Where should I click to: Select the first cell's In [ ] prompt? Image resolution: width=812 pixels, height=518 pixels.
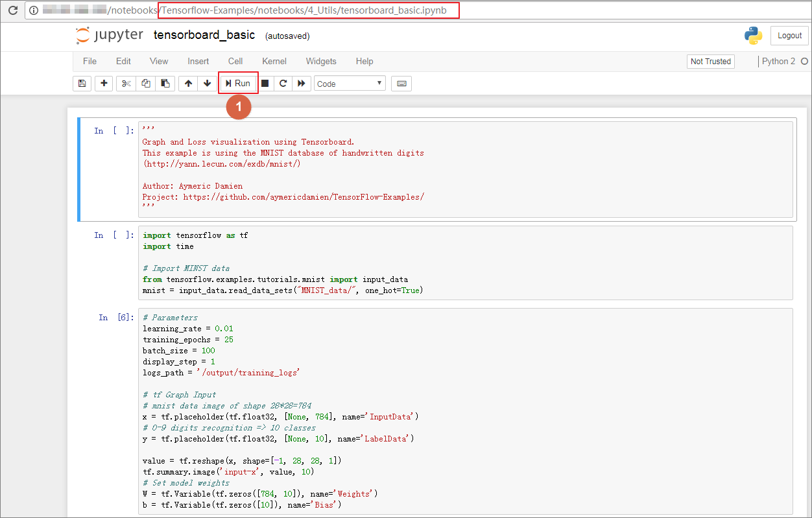click(x=114, y=130)
